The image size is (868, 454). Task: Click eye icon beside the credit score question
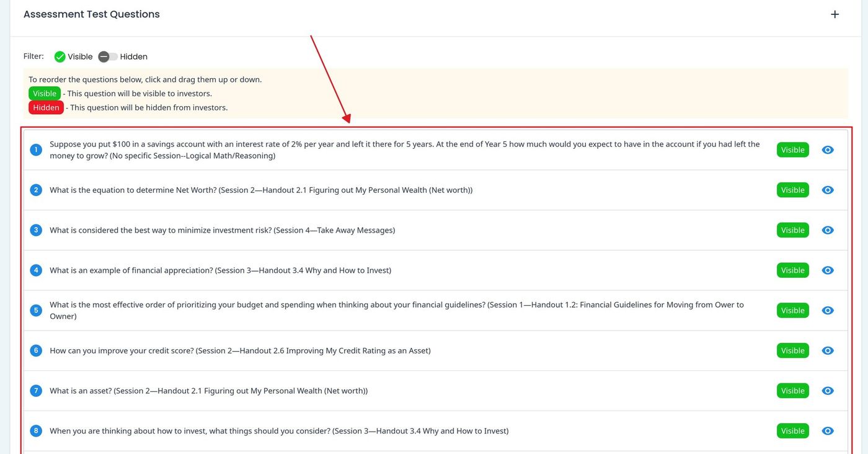tap(827, 350)
